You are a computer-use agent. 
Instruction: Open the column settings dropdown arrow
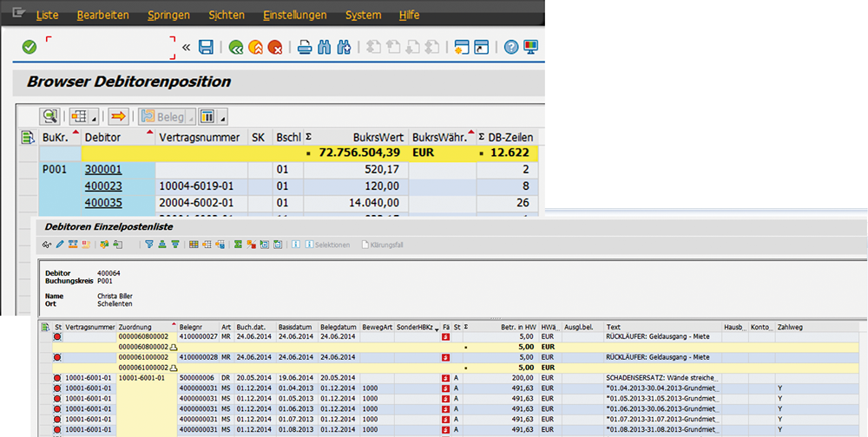point(223,117)
